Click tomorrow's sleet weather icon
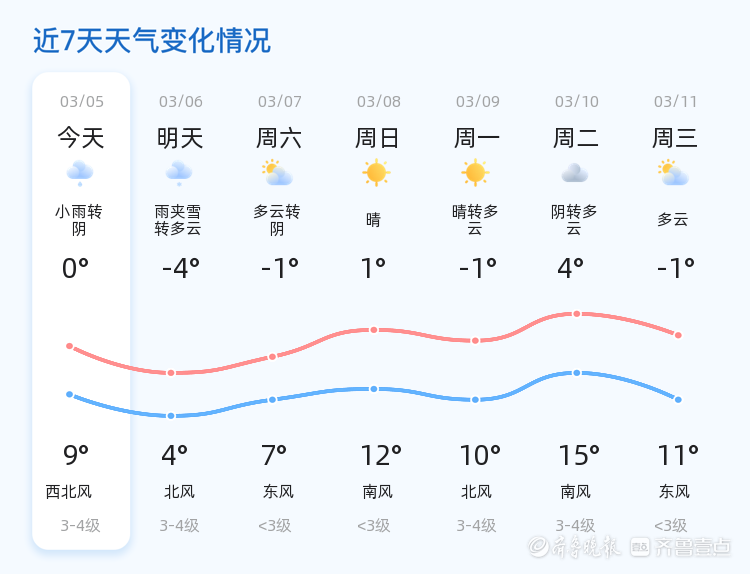This screenshot has height=574, width=750. pyautogui.click(x=179, y=173)
